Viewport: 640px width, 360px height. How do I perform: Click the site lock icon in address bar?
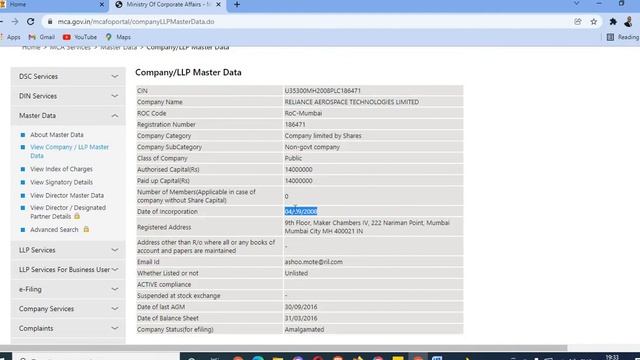(50, 22)
